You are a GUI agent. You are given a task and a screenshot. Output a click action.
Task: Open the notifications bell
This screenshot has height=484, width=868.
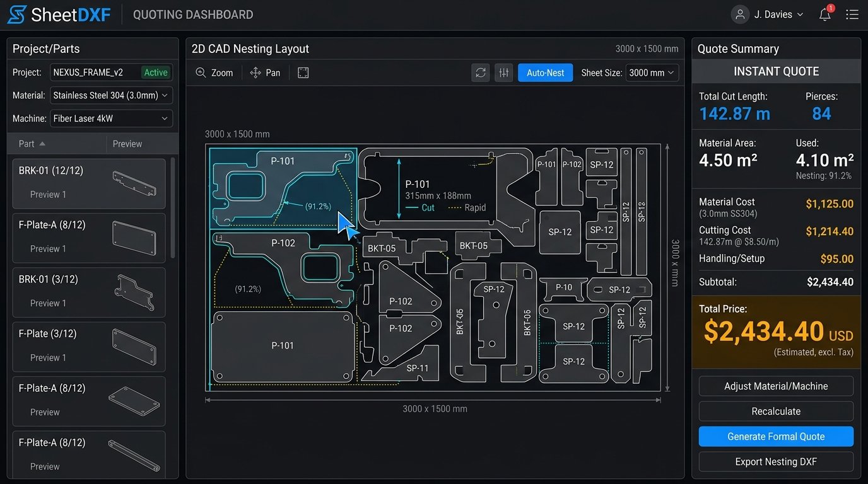(x=825, y=14)
